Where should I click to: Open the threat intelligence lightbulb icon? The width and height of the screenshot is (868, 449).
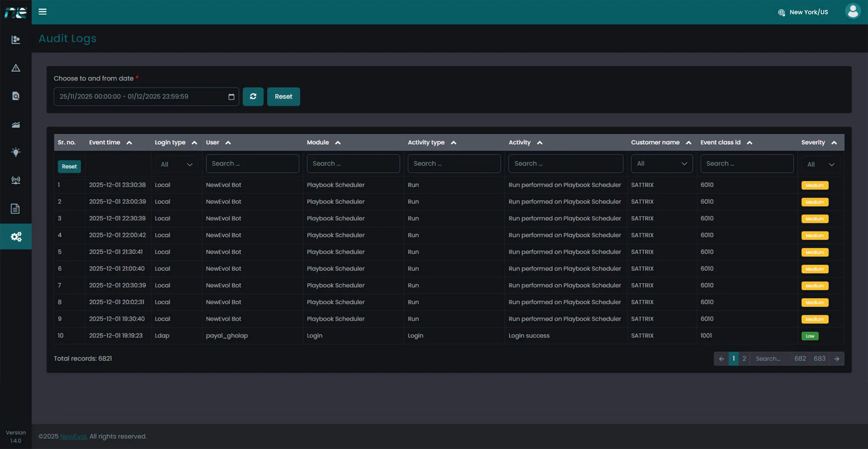point(16,152)
